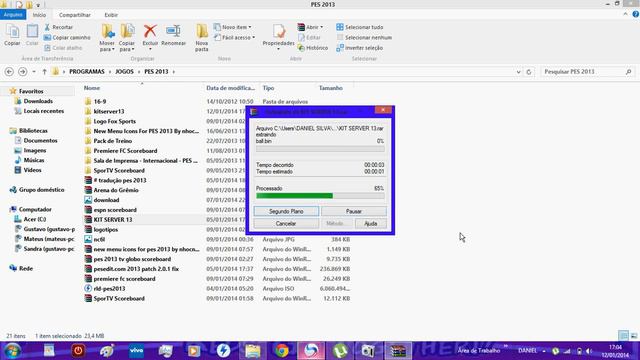Click the up one level arrow

point(44,71)
